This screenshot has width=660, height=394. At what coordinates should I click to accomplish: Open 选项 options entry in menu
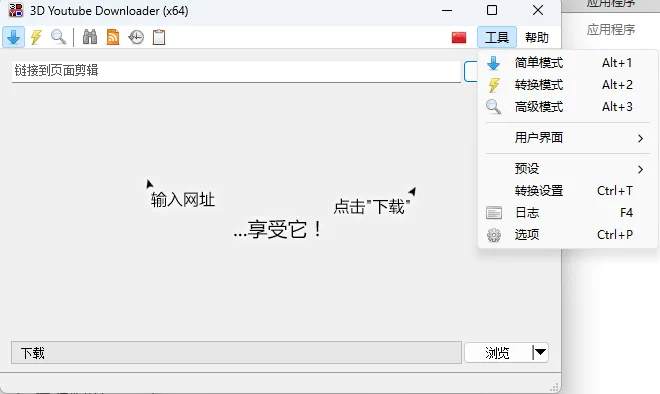[568, 234]
